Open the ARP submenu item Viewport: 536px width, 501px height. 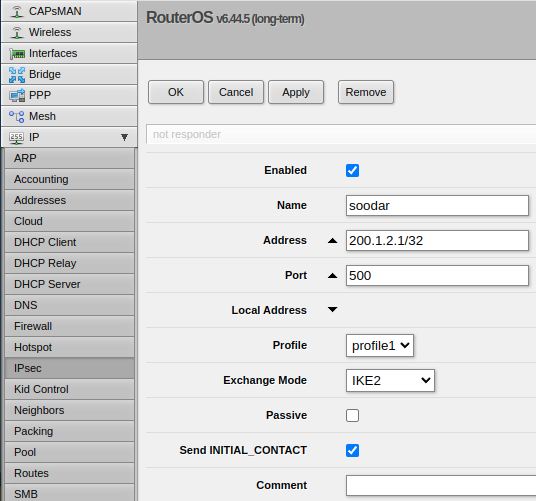click(x=69, y=158)
